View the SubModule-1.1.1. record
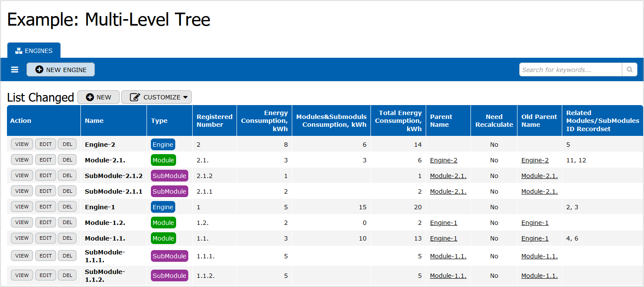The image size is (644, 287). [x=22, y=256]
